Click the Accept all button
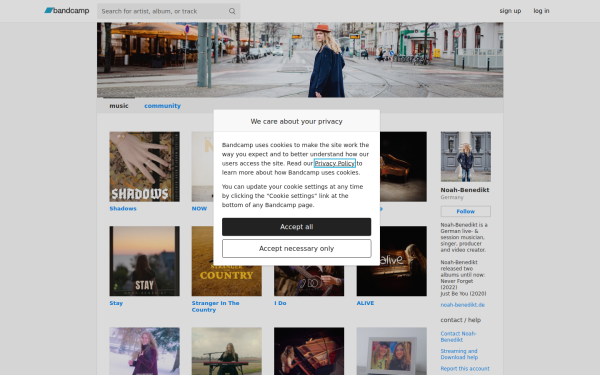This screenshot has height=375, width=600. click(297, 227)
